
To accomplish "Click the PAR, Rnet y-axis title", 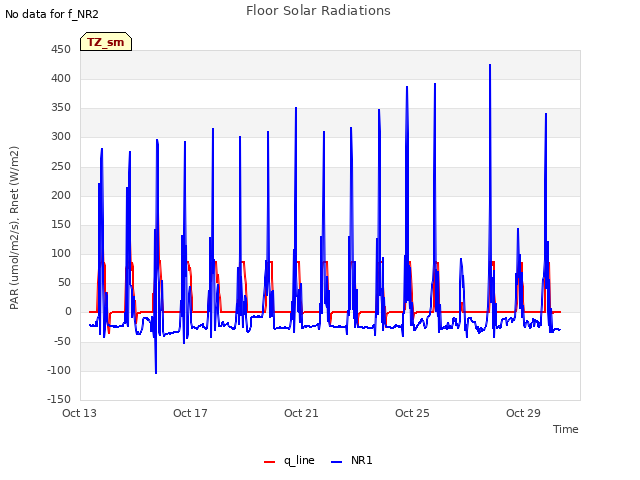I will 14,228.
